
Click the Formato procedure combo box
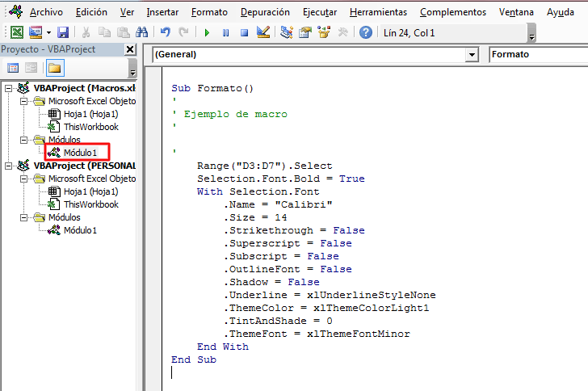tap(539, 55)
